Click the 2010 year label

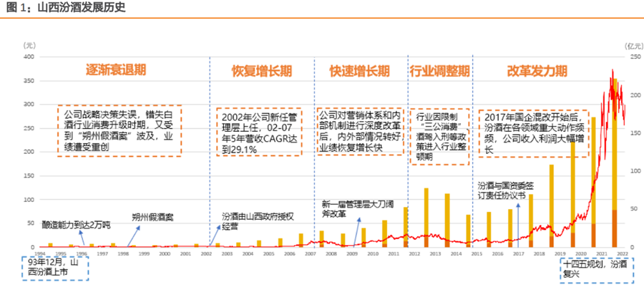tap(373, 254)
